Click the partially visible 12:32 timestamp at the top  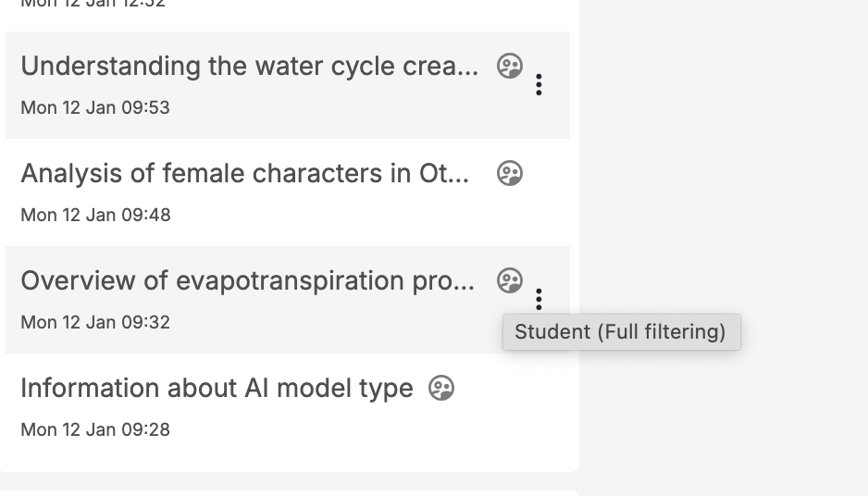(x=93, y=5)
